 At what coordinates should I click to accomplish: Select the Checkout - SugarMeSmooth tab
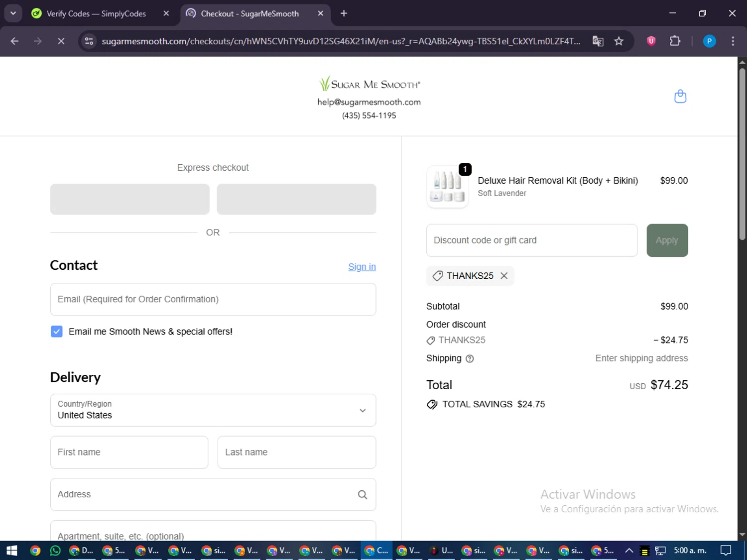point(255,13)
